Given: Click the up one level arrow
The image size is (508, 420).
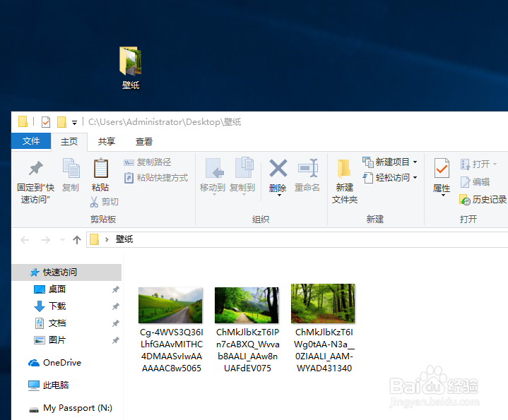Looking at the screenshot, I should 77,240.
